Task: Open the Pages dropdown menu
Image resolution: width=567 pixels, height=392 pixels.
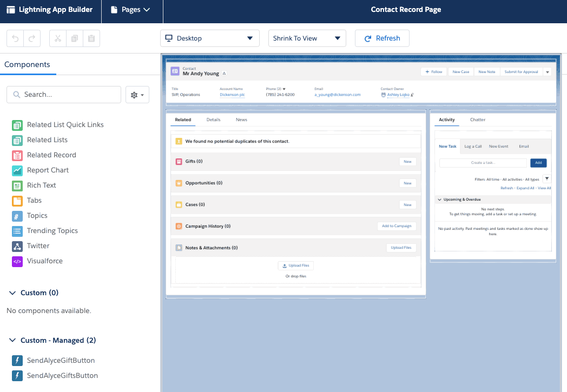Action: coord(130,10)
